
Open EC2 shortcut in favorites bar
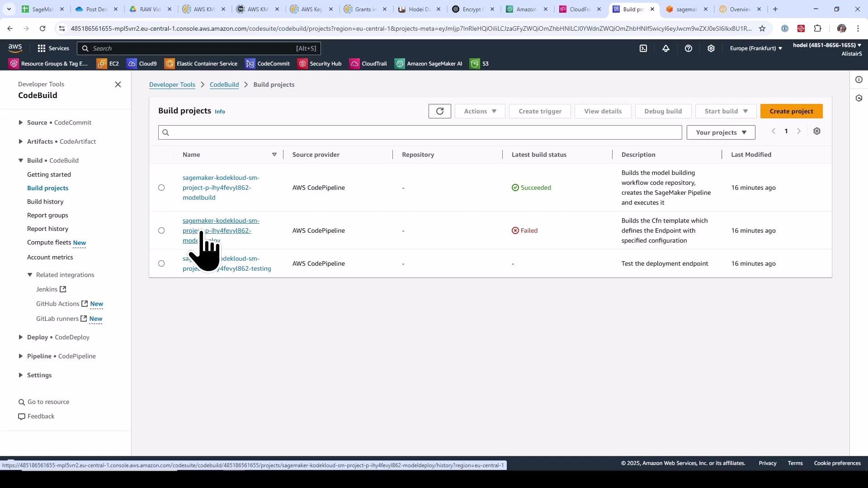(108, 64)
